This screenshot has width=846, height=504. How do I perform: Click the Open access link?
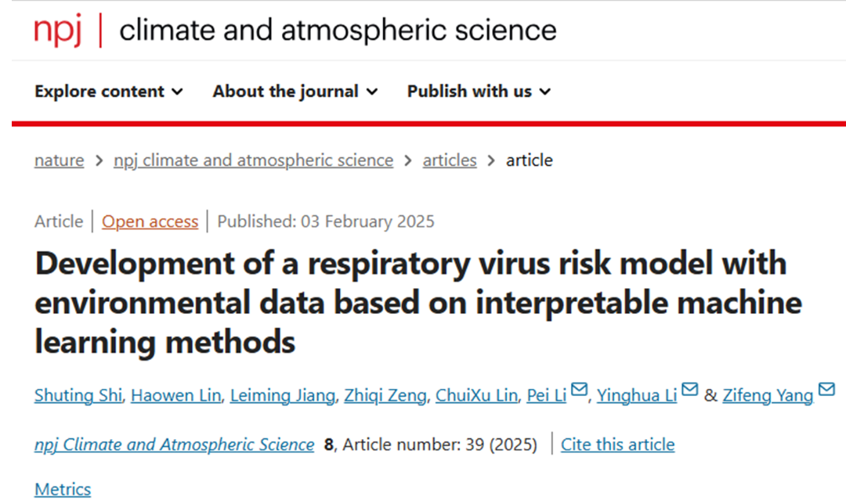150,221
